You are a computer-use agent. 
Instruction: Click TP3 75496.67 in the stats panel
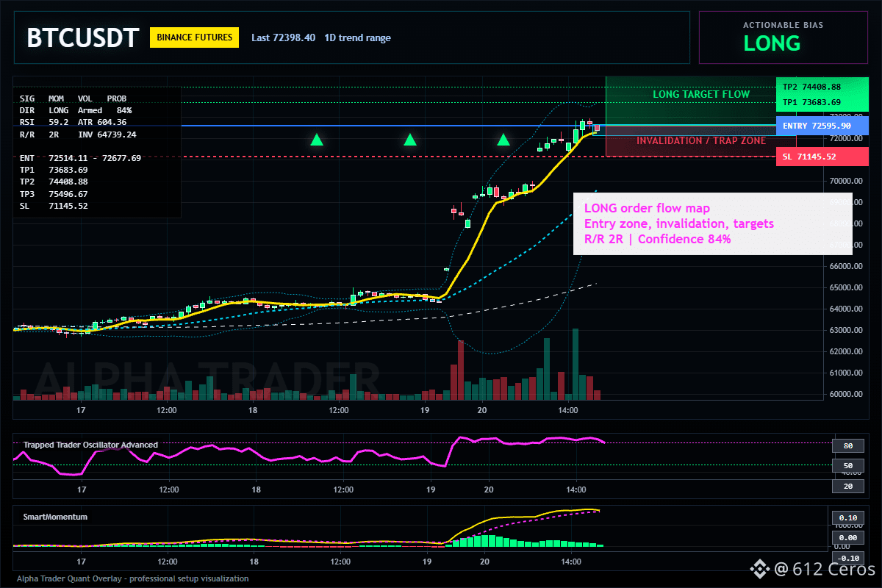click(54, 194)
